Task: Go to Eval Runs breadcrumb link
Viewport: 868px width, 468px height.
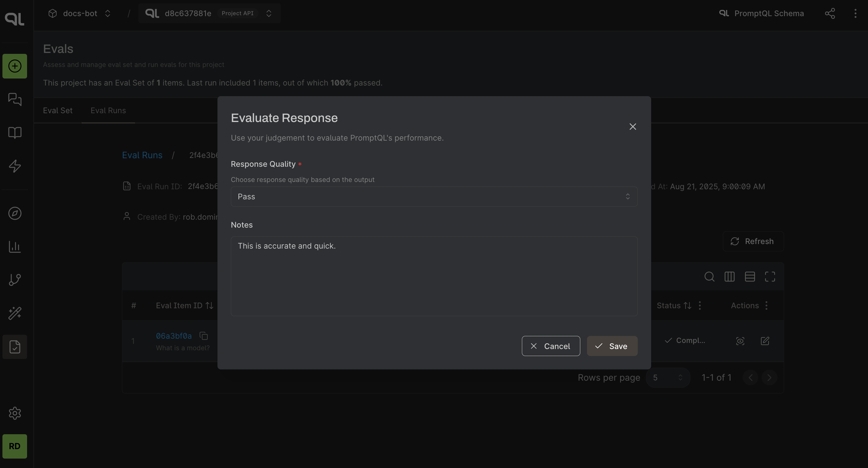Action: pos(142,155)
